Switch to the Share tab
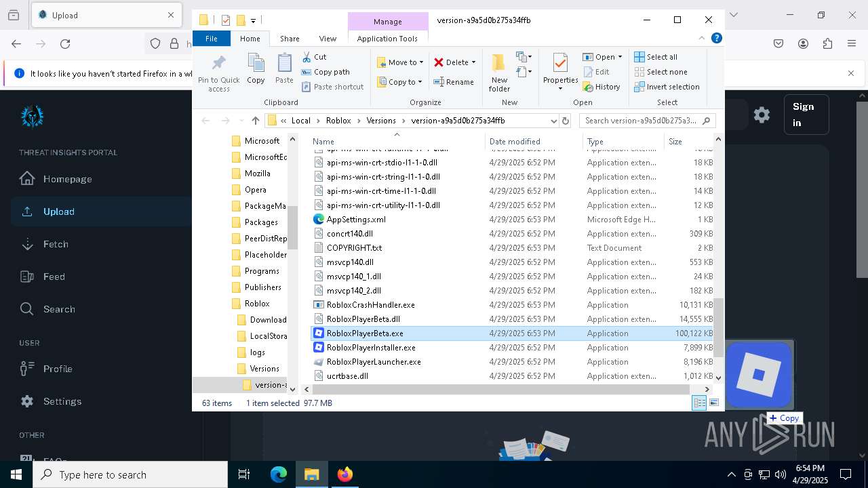The image size is (868, 488). pyautogui.click(x=290, y=39)
